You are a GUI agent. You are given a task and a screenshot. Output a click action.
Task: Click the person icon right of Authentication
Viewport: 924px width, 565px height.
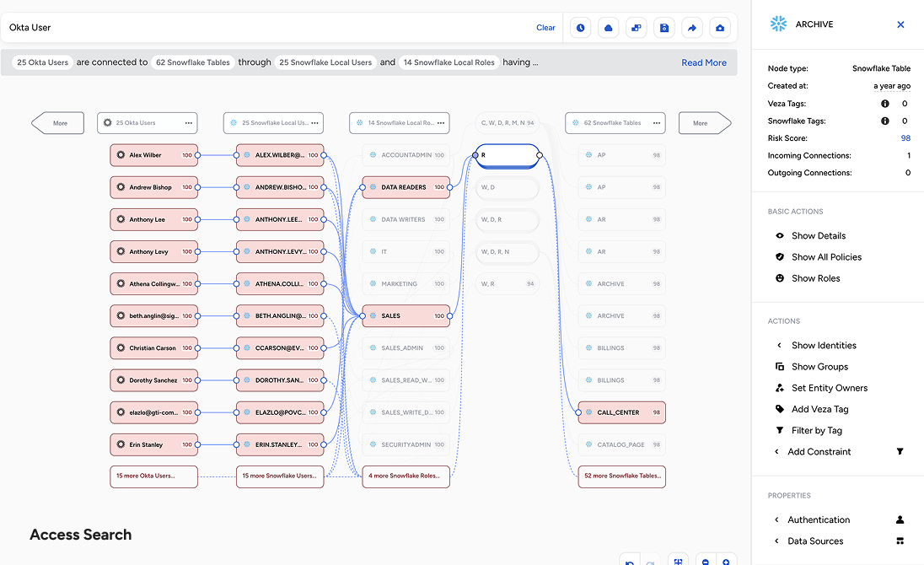point(900,519)
